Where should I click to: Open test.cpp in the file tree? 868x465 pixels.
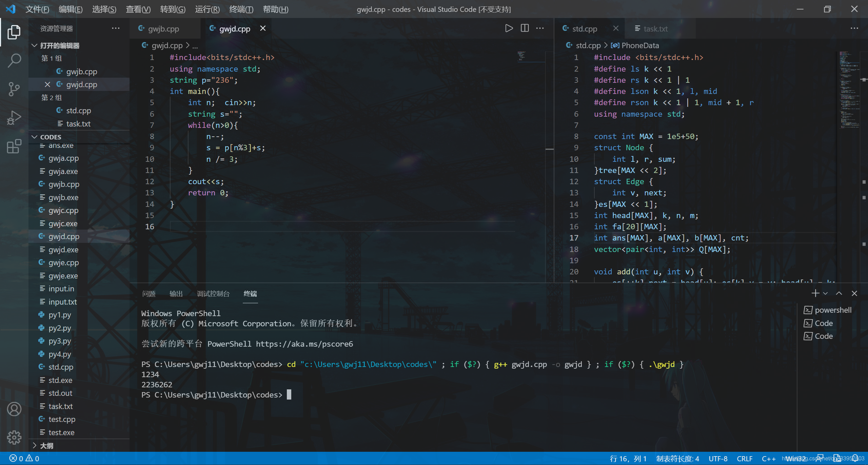(62, 419)
